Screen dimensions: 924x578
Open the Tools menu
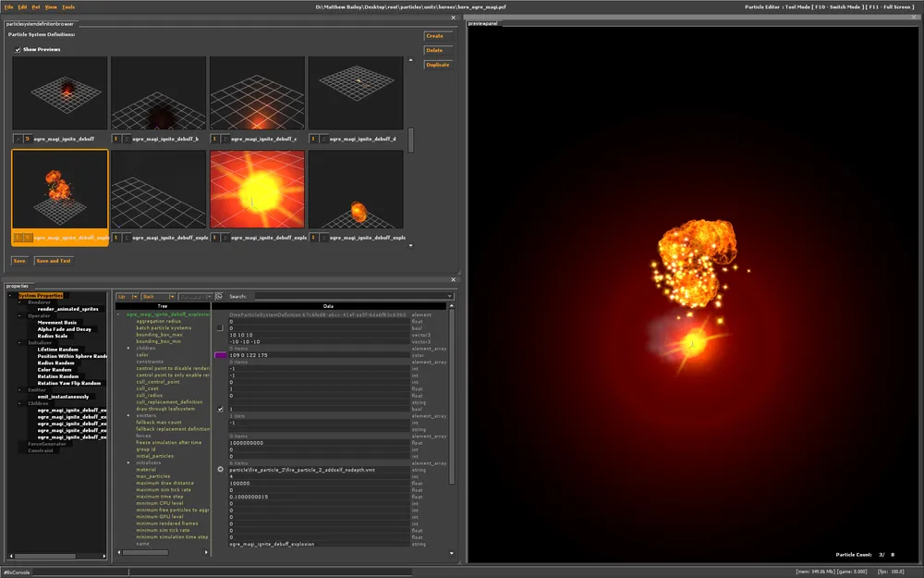point(68,6)
